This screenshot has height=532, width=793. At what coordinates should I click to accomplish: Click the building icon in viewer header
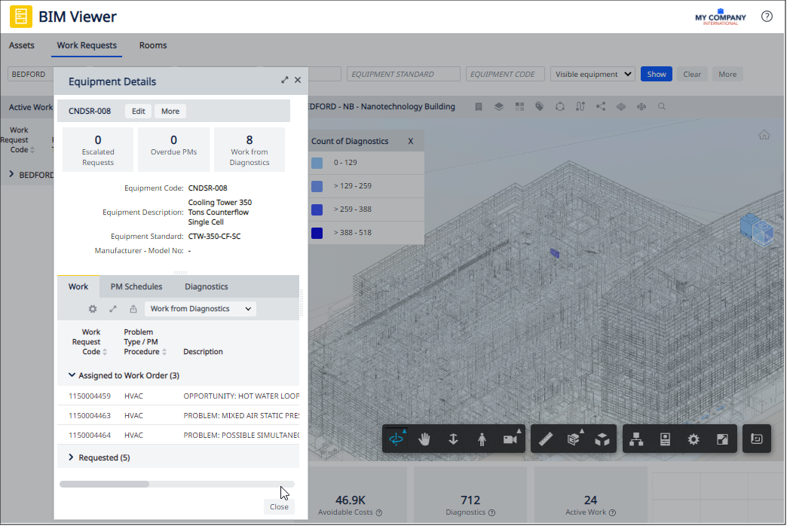pos(479,107)
